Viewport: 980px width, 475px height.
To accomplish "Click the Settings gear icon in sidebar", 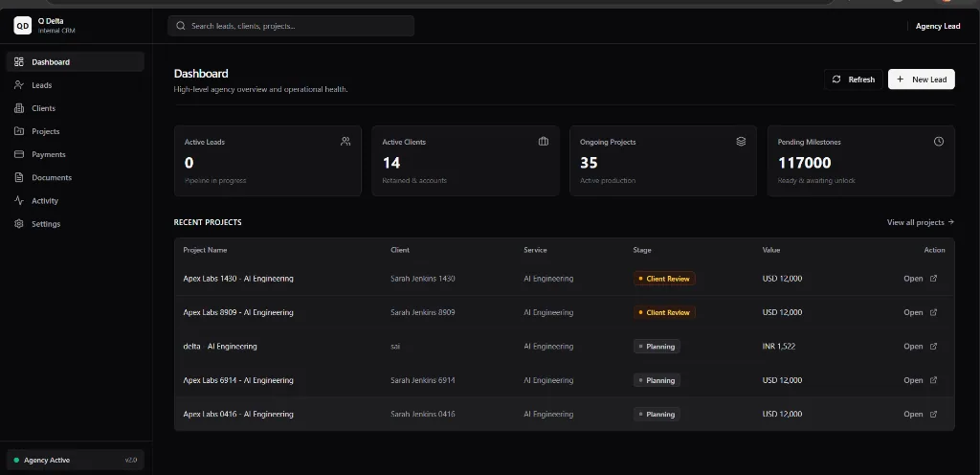I will 19,224.
